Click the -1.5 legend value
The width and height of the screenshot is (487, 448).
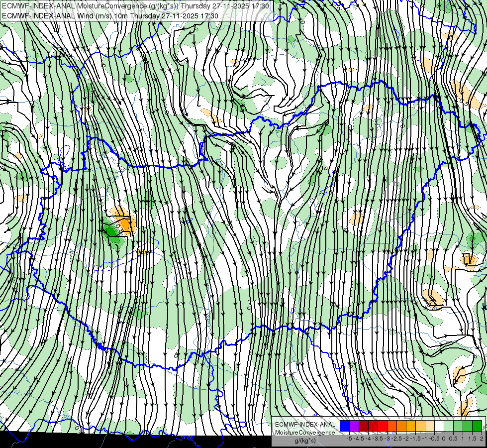(415, 439)
